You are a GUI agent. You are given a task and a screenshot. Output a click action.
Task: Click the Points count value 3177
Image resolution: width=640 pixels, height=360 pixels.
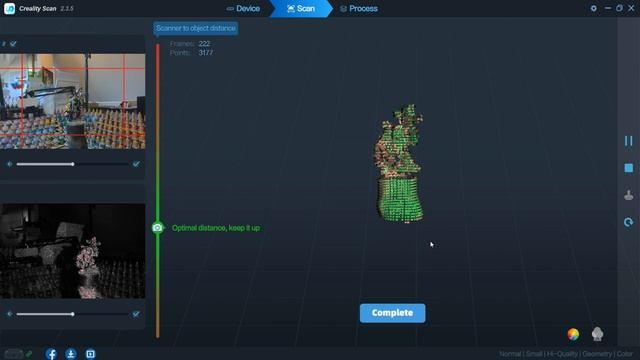pyautogui.click(x=206, y=53)
